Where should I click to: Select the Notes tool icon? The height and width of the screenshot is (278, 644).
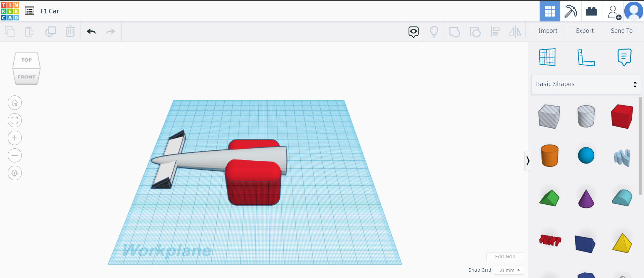tap(624, 57)
